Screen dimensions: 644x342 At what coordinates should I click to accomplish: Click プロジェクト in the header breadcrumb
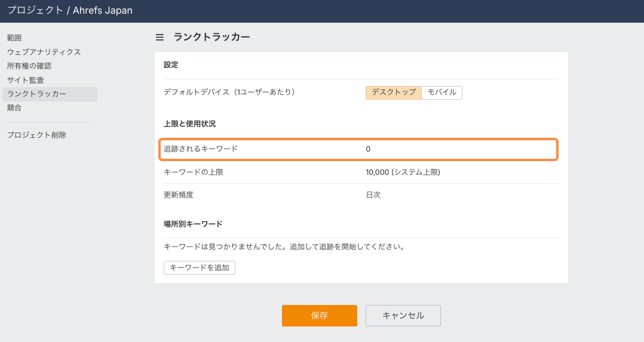coord(35,10)
